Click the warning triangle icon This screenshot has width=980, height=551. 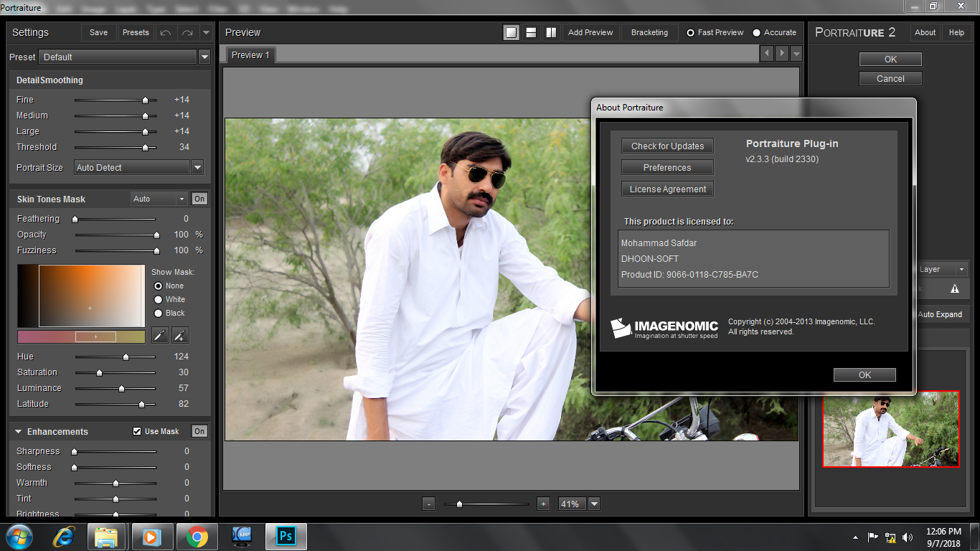click(955, 288)
